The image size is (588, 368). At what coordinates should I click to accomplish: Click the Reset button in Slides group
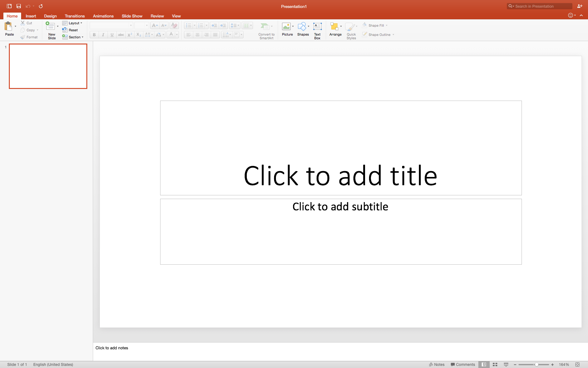pos(71,30)
